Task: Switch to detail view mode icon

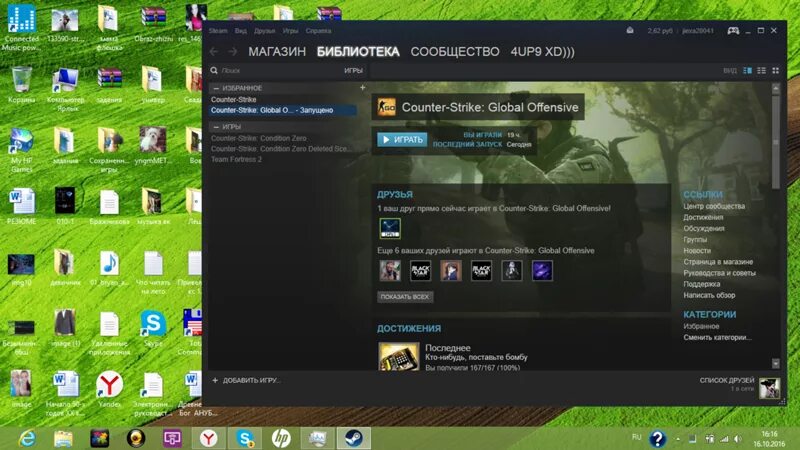Action: click(x=747, y=70)
